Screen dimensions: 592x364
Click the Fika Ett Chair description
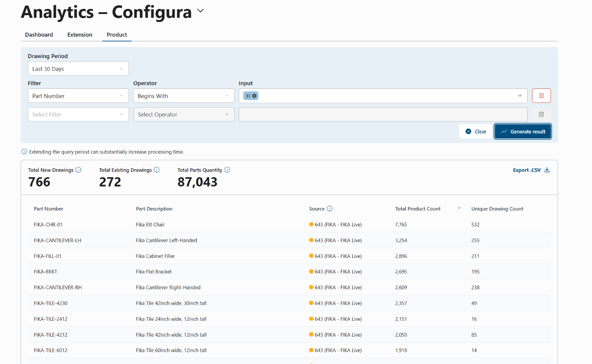click(x=150, y=225)
